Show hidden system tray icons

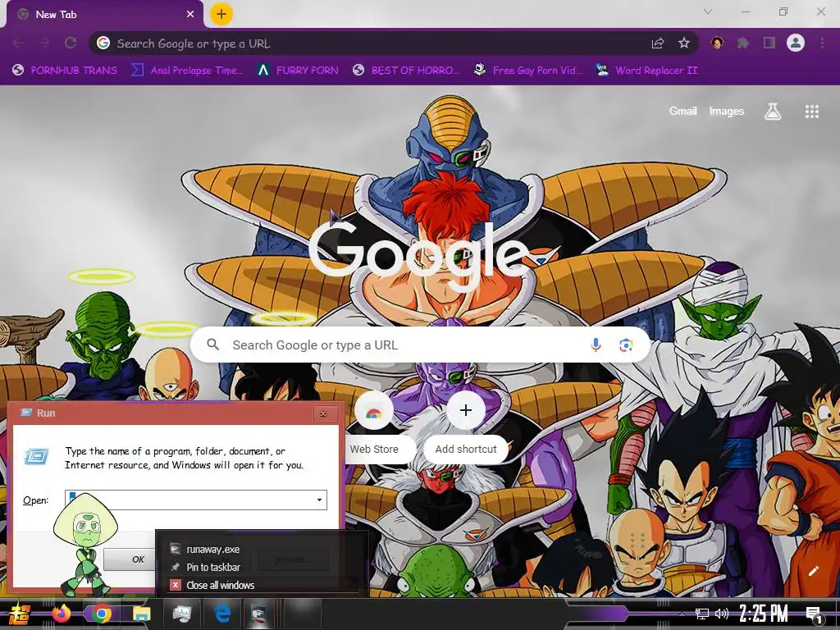coord(682,614)
